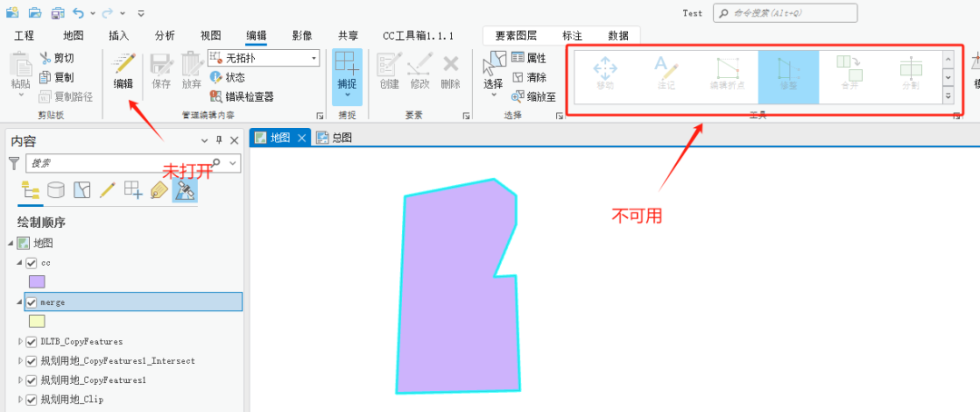Click the purple cc layer symbol swatch
The image size is (980, 412).
click(37, 281)
